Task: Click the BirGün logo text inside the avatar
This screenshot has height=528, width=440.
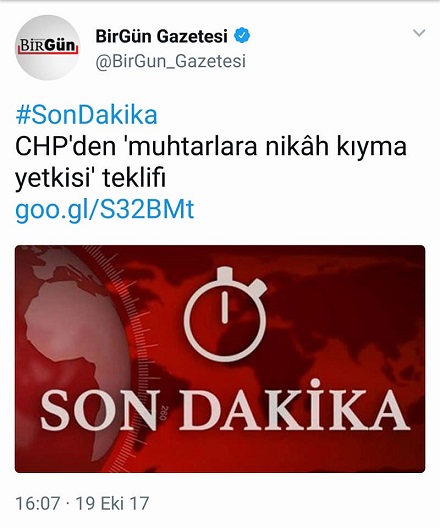Action: 47,46
